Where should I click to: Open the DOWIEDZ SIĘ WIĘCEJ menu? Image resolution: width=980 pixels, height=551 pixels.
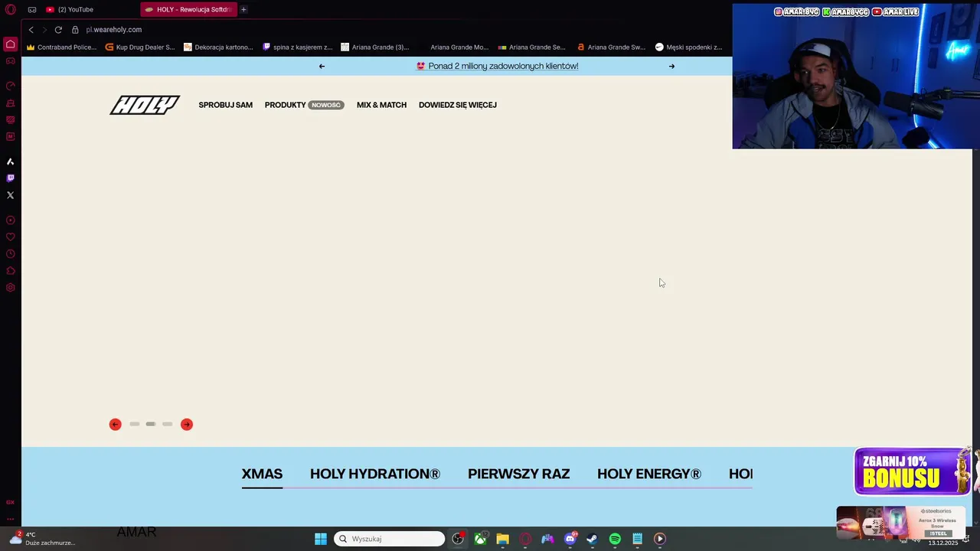coord(458,105)
